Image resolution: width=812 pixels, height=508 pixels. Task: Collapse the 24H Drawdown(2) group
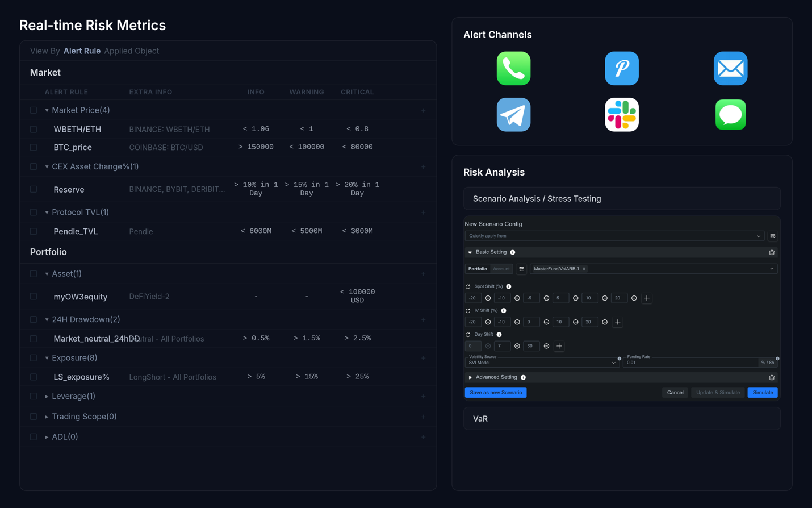[47, 320]
